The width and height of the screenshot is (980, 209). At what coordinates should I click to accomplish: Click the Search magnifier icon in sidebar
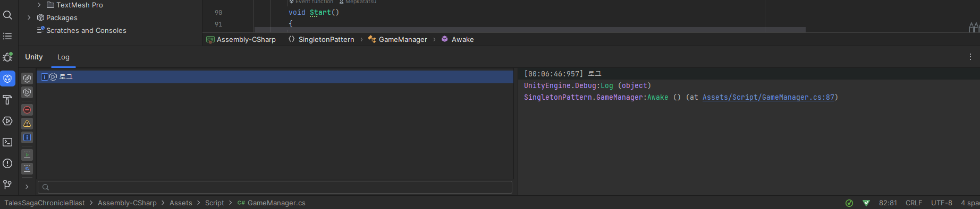click(7, 15)
